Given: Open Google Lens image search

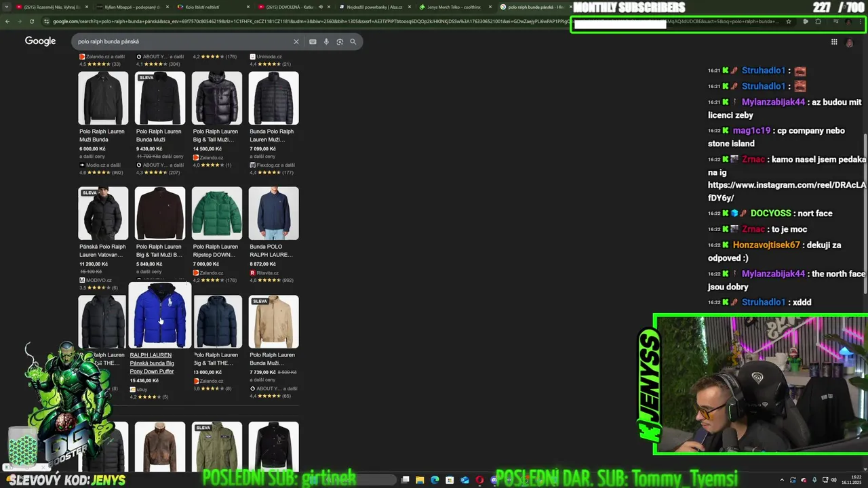Looking at the screenshot, I should pos(340,41).
